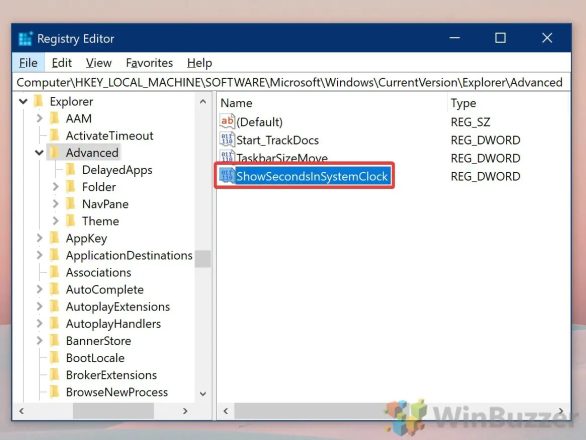Select the NavPane folder icon
586x440 pixels.
(x=71, y=203)
